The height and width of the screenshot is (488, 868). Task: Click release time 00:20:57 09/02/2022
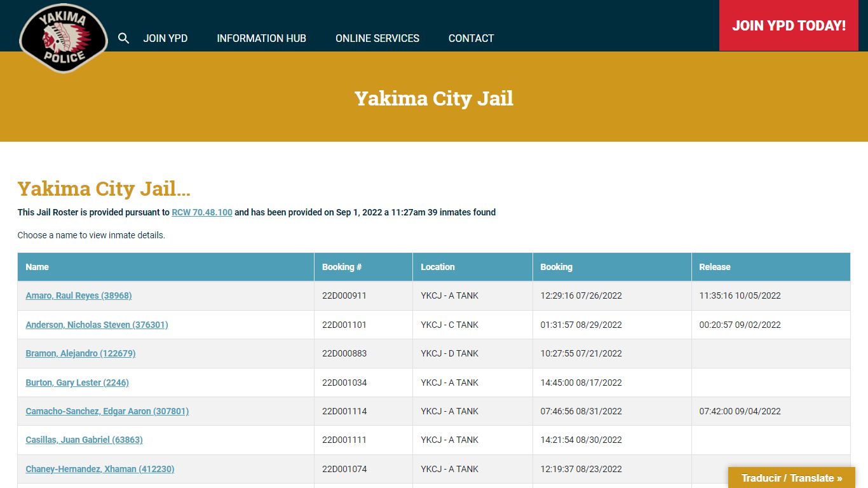tap(740, 325)
